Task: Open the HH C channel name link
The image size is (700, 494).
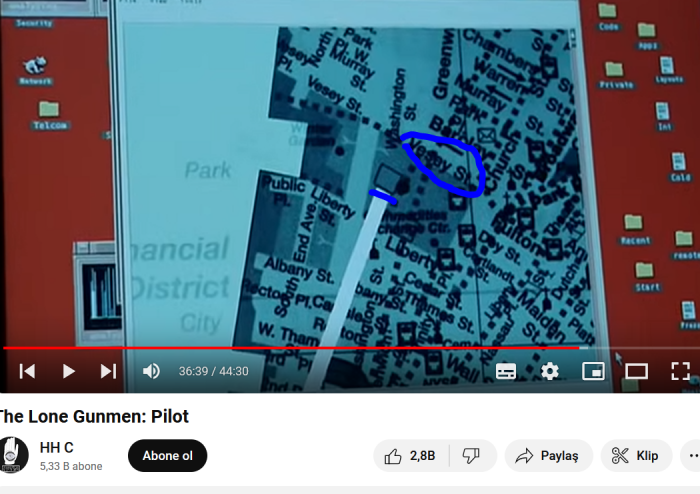Action: (x=56, y=447)
